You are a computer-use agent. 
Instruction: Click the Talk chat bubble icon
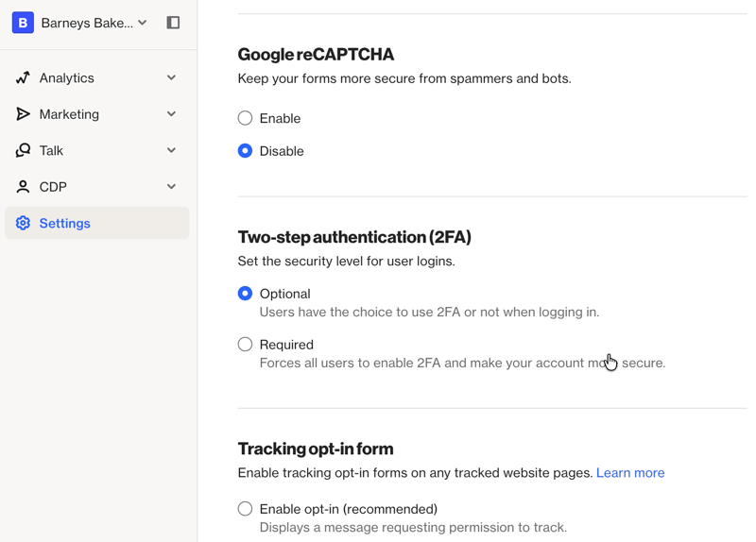pos(23,150)
